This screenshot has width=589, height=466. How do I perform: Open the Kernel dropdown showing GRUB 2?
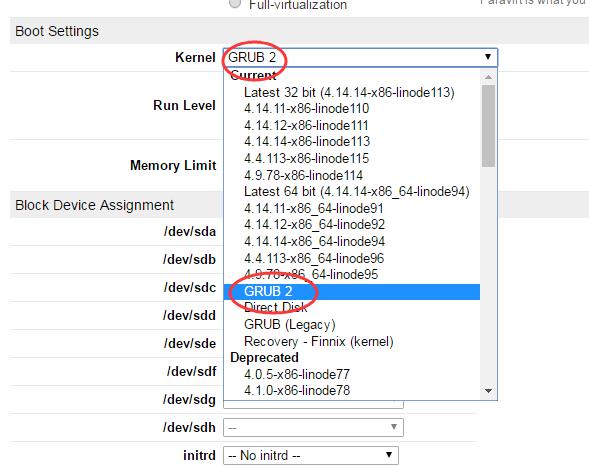pyautogui.click(x=360, y=57)
